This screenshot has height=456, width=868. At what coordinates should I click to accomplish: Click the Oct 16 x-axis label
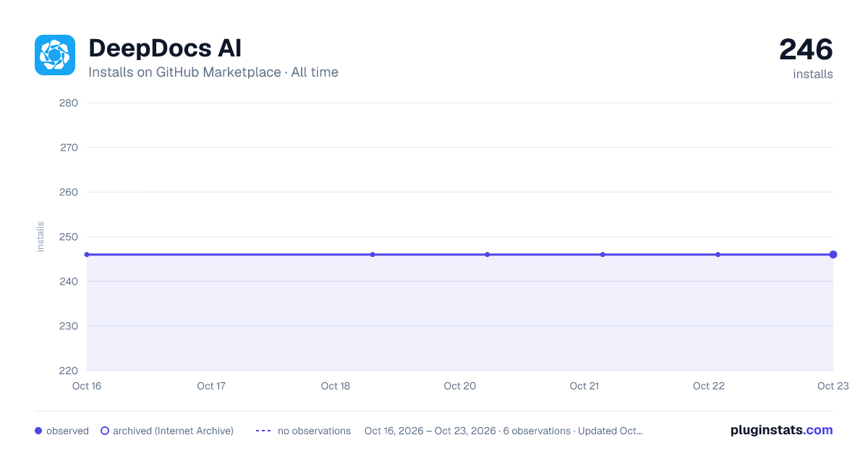87,386
